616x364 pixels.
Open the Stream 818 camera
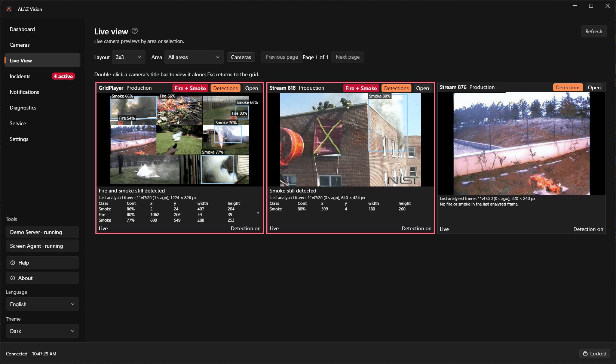(x=423, y=88)
